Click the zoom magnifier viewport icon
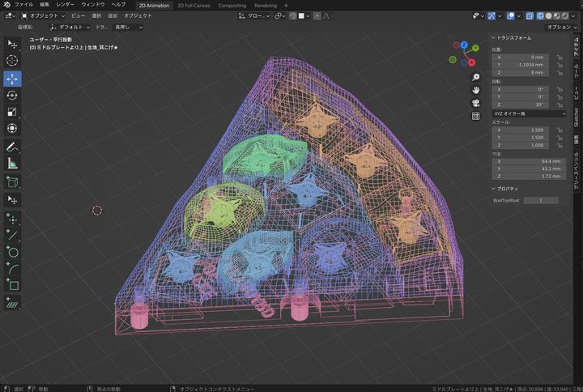The height and width of the screenshot is (392, 583). (x=476, y=77)
